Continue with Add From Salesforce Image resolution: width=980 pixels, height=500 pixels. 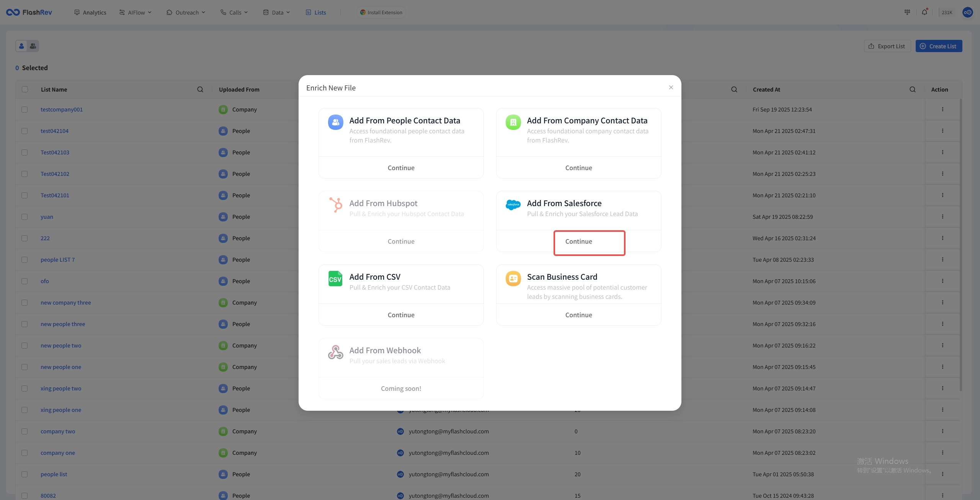(x=578, y=241)
